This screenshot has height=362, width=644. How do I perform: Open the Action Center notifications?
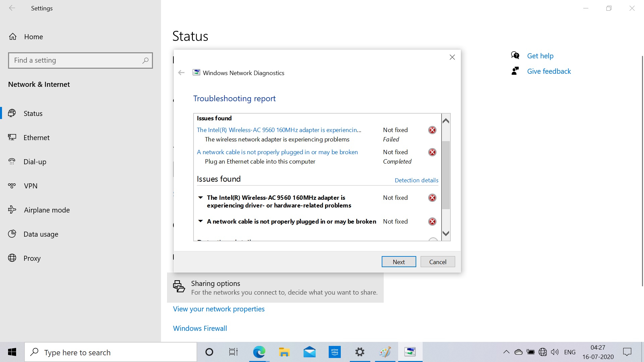click(627, 352)
